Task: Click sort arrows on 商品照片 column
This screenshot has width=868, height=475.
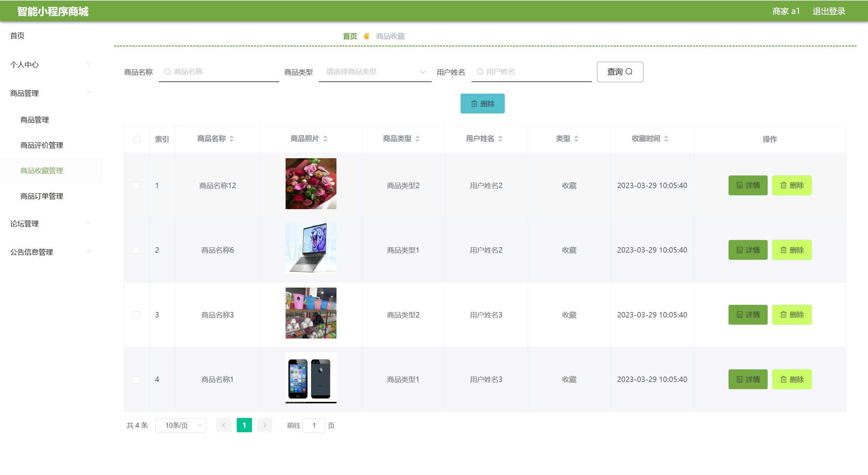Action: 325,139
